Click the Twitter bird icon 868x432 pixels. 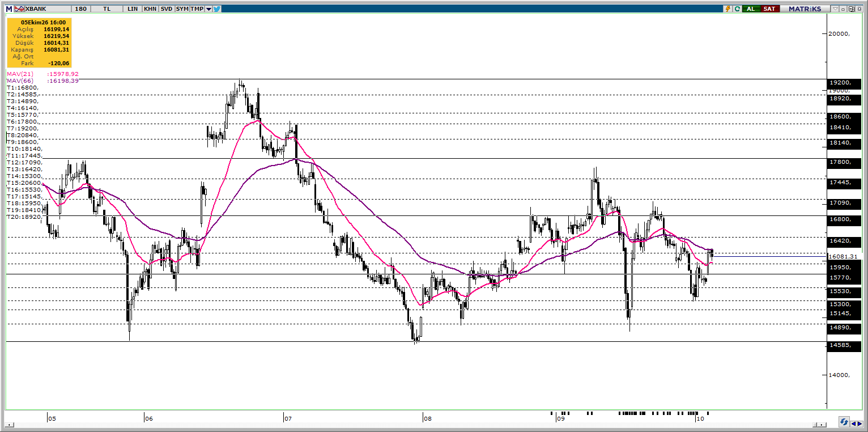coord(217,9)
